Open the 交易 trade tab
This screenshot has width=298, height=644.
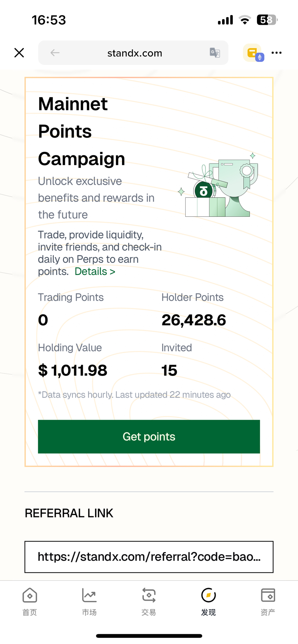tap(149, 602)
